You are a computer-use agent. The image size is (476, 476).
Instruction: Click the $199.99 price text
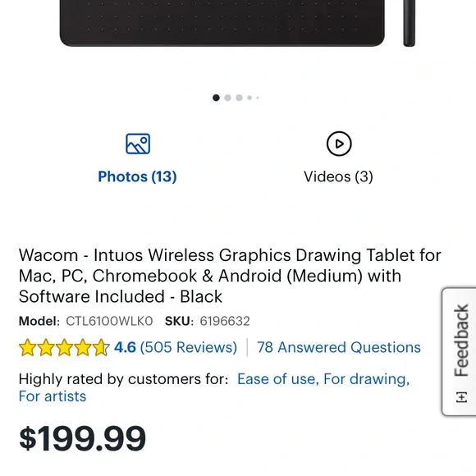tap(82, 438)
